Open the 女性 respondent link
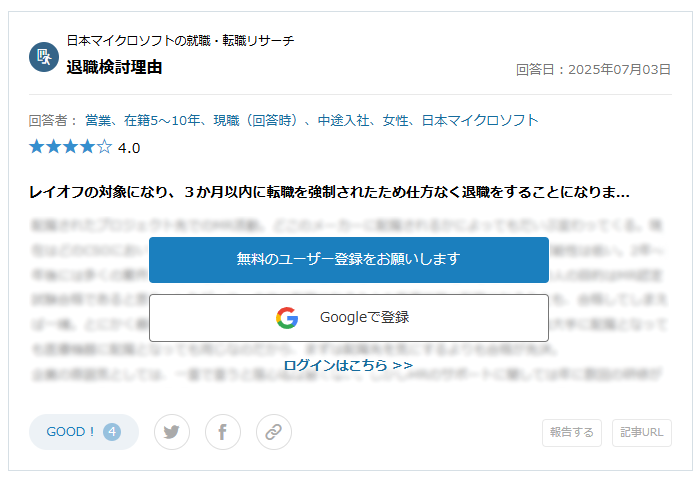700x479 pixels. 396,121
